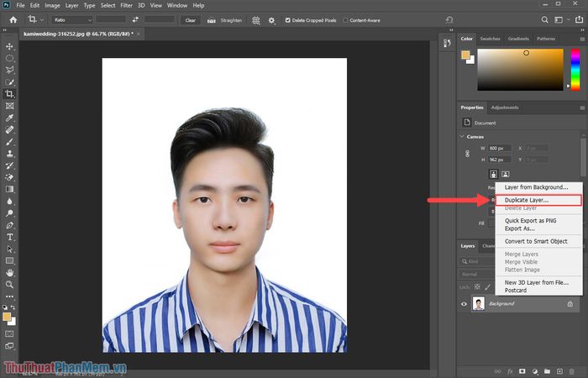Viewport: 588px width, 378px height.
Task: Choose Duplicate Layer from context menu
Action: [x=538, y=200]
